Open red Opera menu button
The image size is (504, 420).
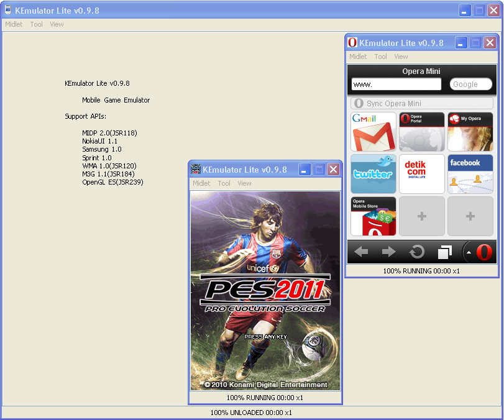tap(484, 252)
